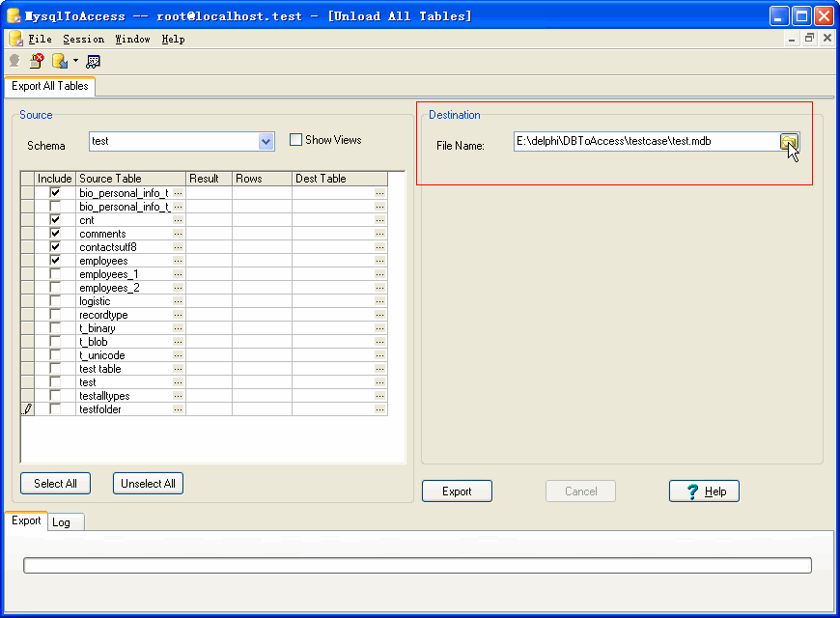Switch to the Log tab

(67, 522)
